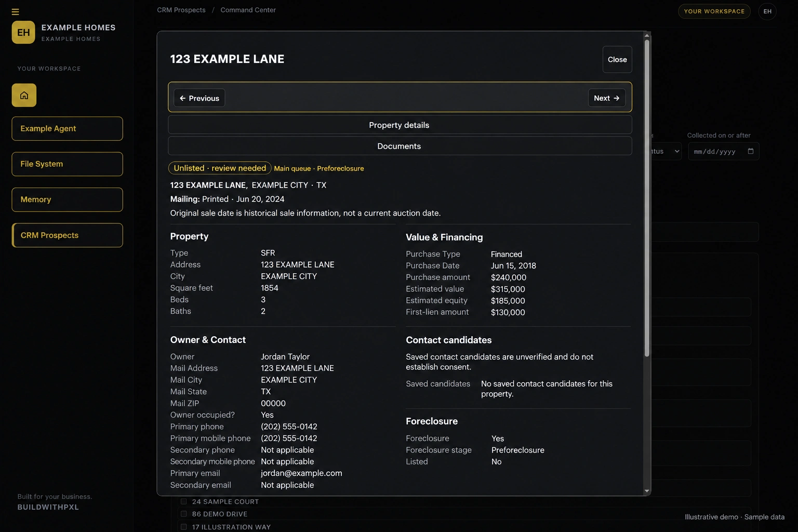Close the 123 Example Lane modal
The width and height of the screenshot is (798, 532).
tap(617, 59)
